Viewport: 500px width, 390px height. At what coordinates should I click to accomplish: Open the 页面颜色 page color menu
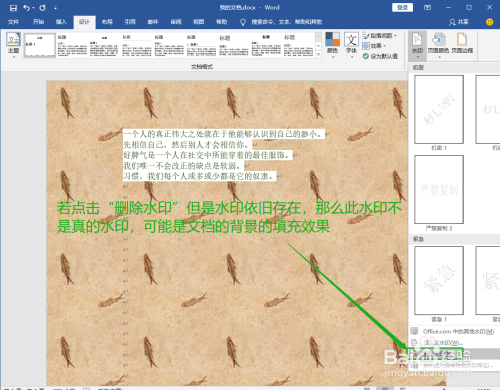click(439, 45)
